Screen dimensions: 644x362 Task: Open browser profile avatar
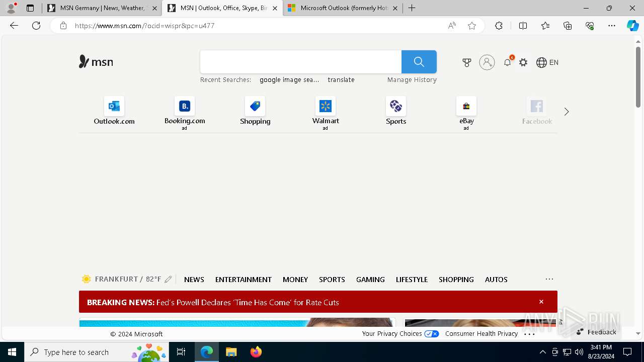[x=11, y=8]
